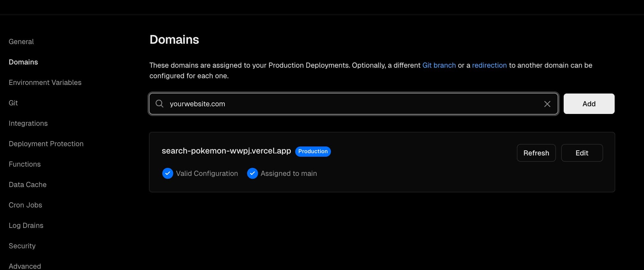Click the blue Production badge
644x270 pixels.
point(313,151)
